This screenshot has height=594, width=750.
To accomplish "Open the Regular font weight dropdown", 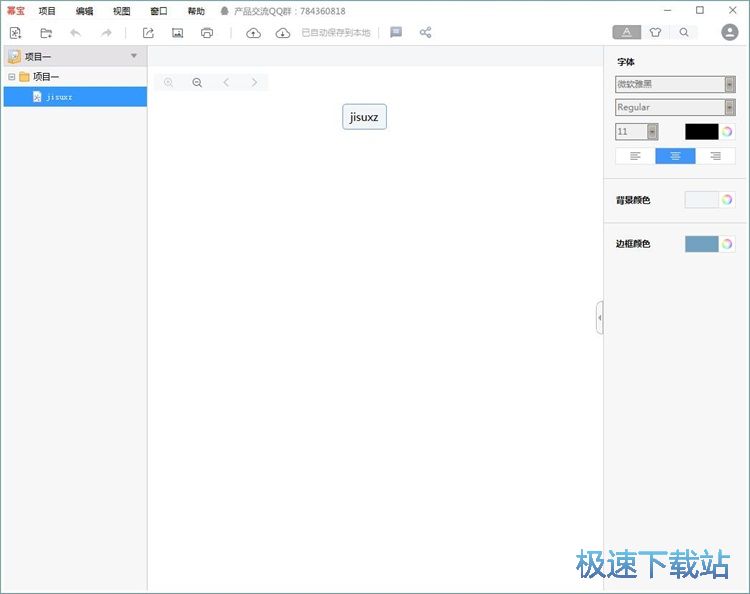I will tap(675, 107).
